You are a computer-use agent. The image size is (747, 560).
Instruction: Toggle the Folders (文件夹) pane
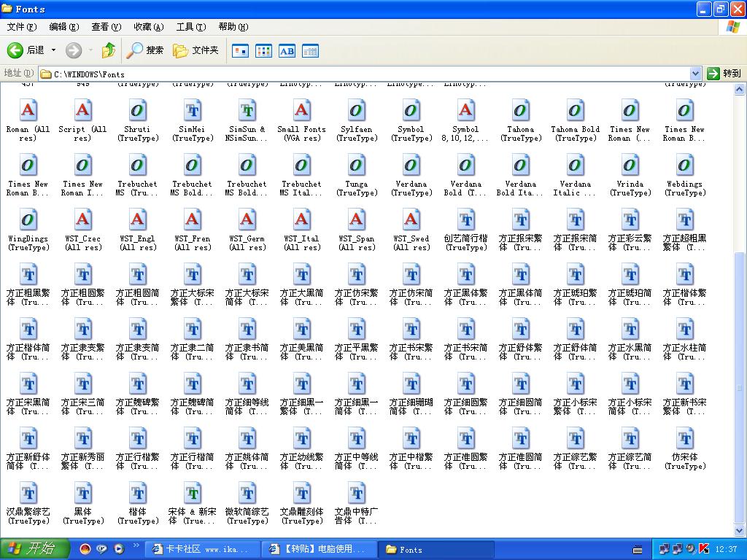[196, 50]
